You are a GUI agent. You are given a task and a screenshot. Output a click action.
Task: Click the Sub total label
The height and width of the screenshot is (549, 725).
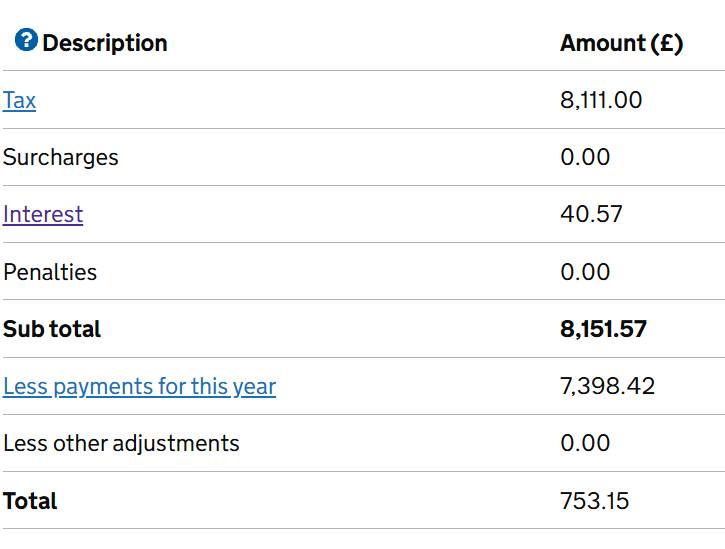point(52,329)
